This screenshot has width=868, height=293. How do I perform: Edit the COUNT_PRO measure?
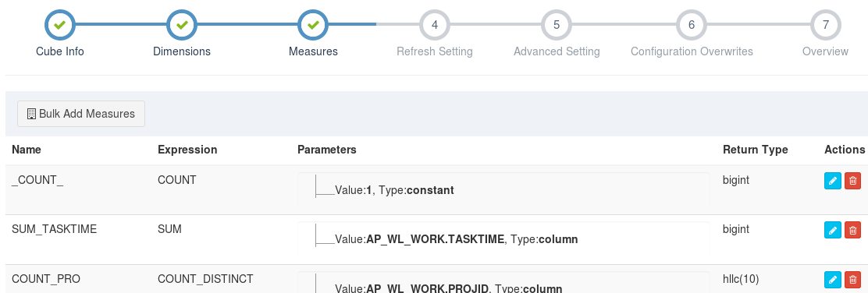833,280
